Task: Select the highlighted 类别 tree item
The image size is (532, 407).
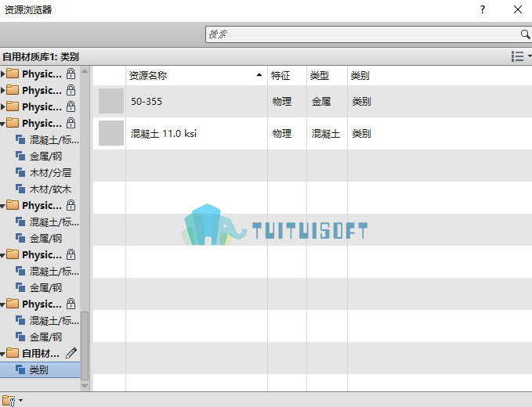Action: tap(40, 369)
